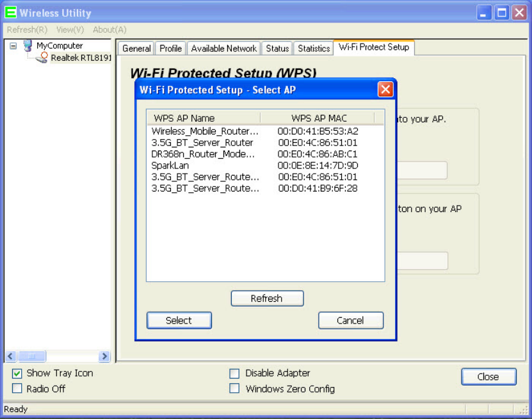The image size is (532, 419).
Task: Switch to the Status tab
Action: coord(277,49)
